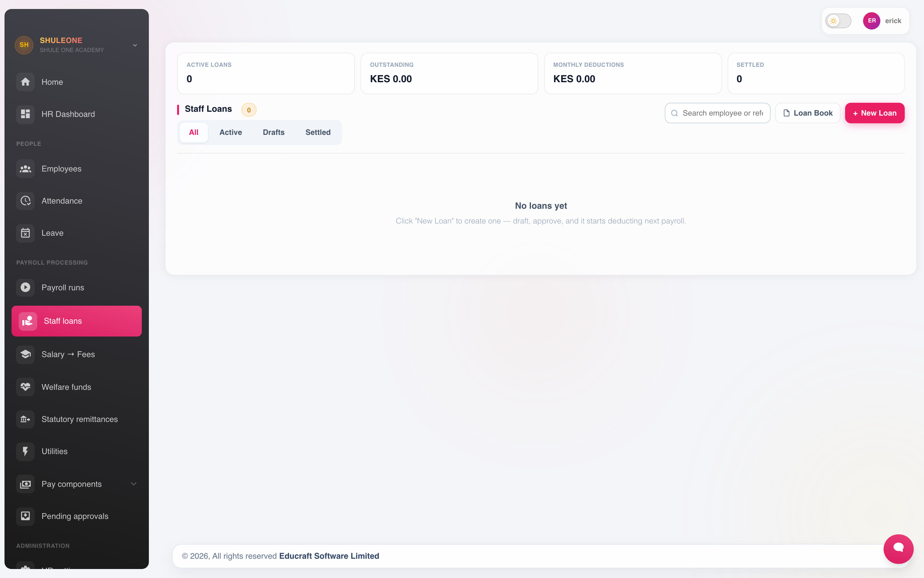The height and width of the screenshot is (578, 924).
Task: Click the 'No loans yet' heading
Action: pos(541,206)
